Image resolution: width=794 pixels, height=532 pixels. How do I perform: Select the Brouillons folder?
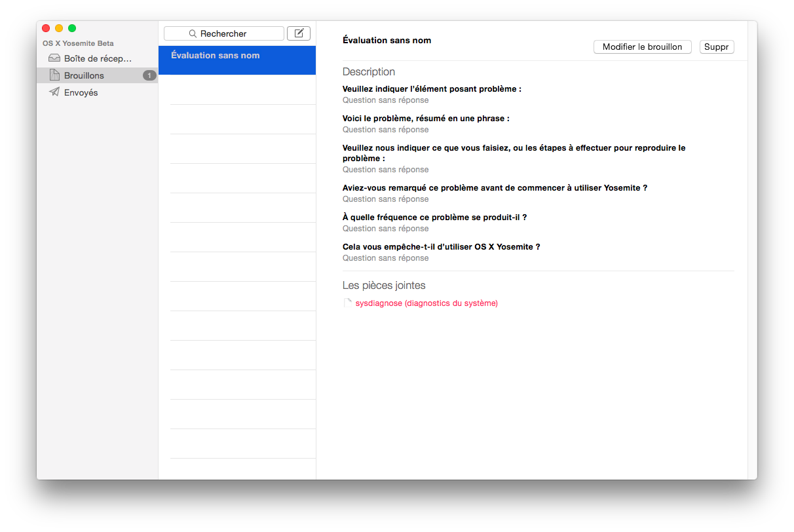point(97,75)
